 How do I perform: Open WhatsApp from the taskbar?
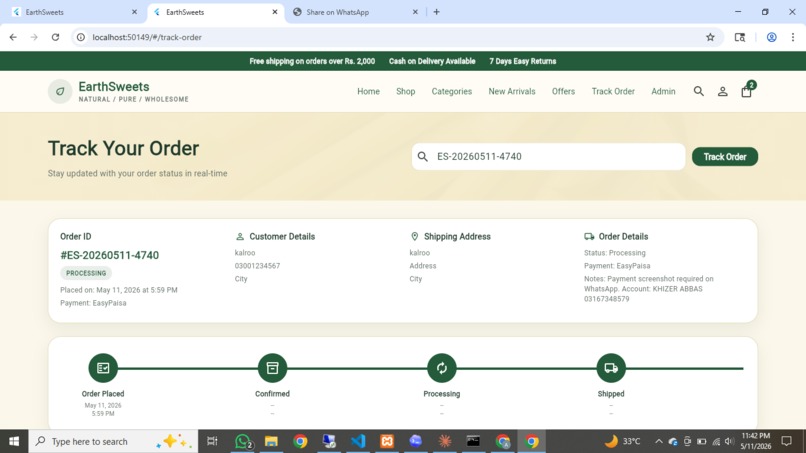(x=243, y=441)
